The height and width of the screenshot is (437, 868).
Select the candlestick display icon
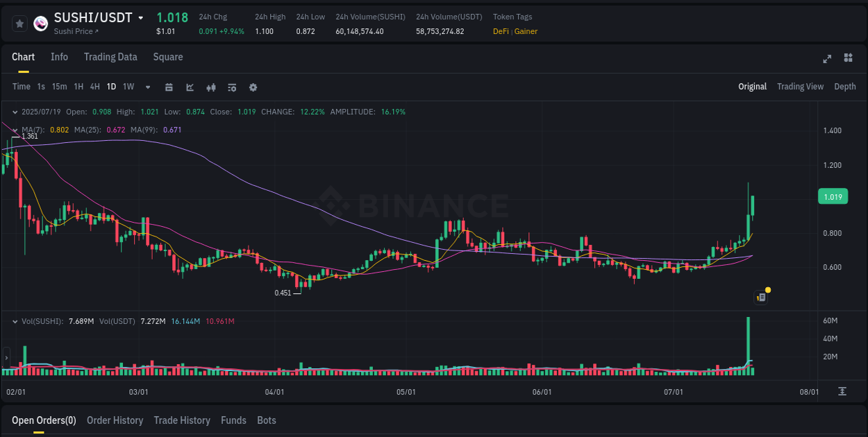(210, 87)
